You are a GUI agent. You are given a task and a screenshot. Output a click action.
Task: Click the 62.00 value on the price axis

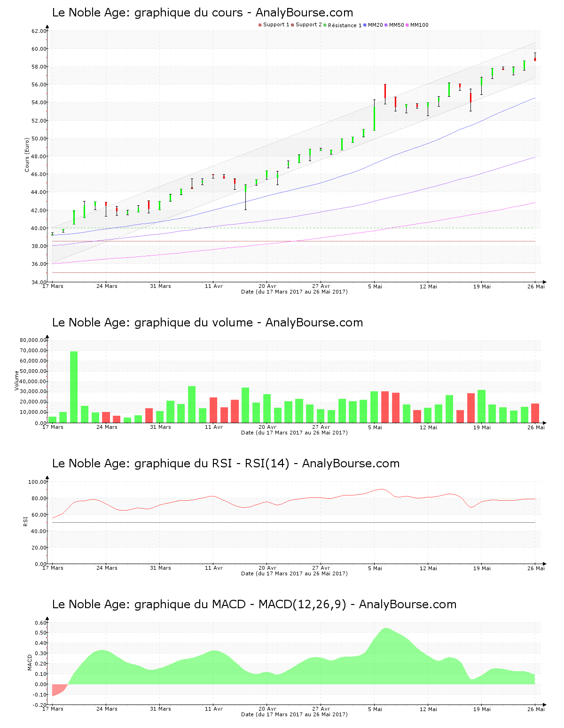click(x=39, y=31)
